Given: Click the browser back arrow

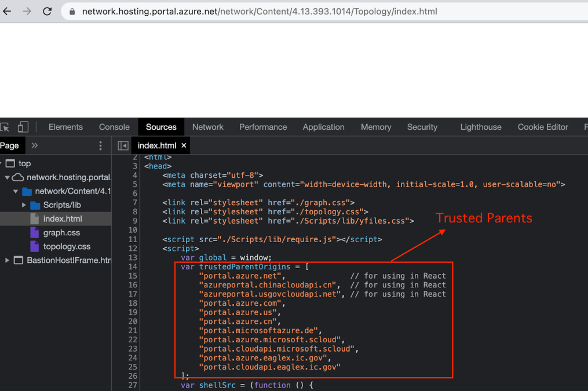Looking at the screenshot, I should click(7, 11).
